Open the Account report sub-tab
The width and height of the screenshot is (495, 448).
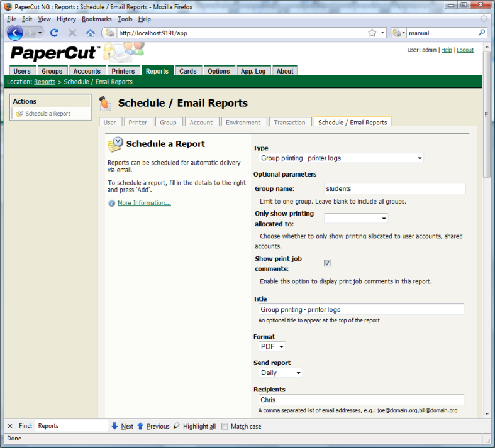tap(201, 123)
